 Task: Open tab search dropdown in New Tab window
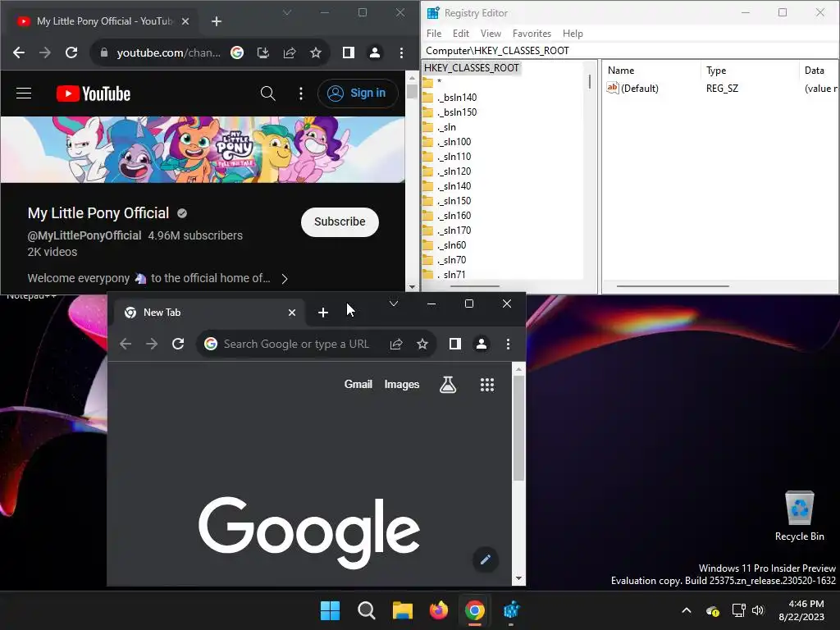[394, 304]
